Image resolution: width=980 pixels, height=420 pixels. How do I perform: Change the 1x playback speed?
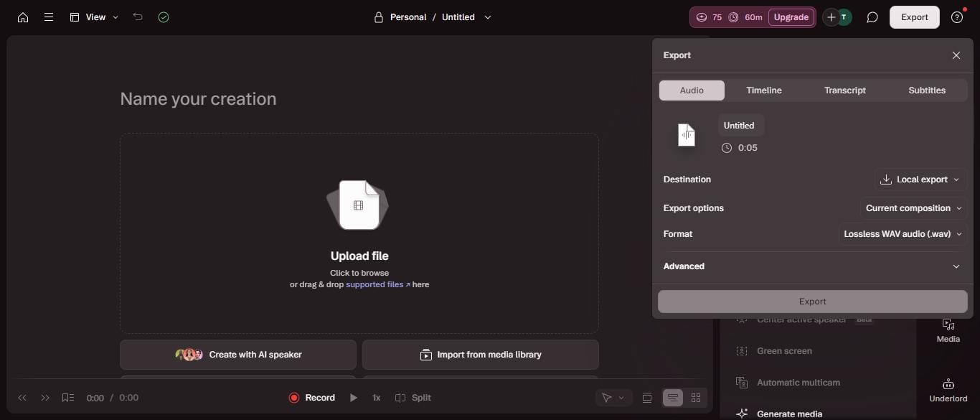[376, 398]
